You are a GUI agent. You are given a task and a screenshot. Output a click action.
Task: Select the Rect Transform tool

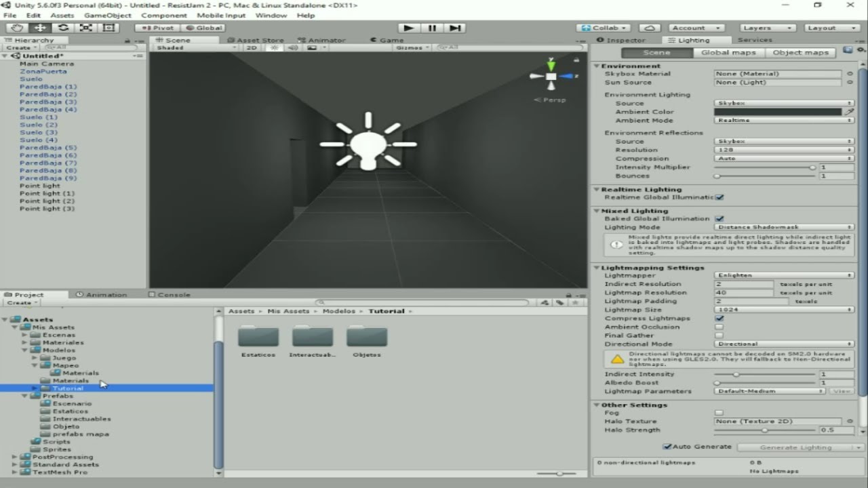click(x=108, y=28)
